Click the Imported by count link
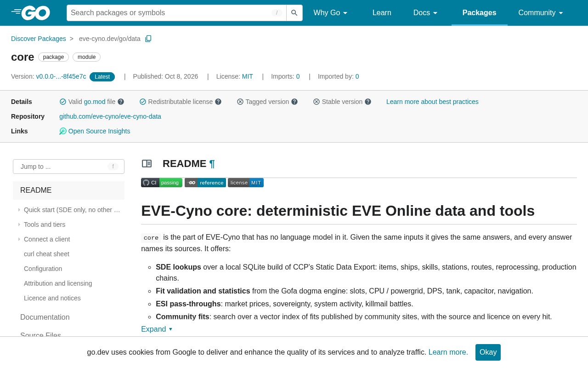The width and height of the screenshot is (588, 368). (357, 76)
